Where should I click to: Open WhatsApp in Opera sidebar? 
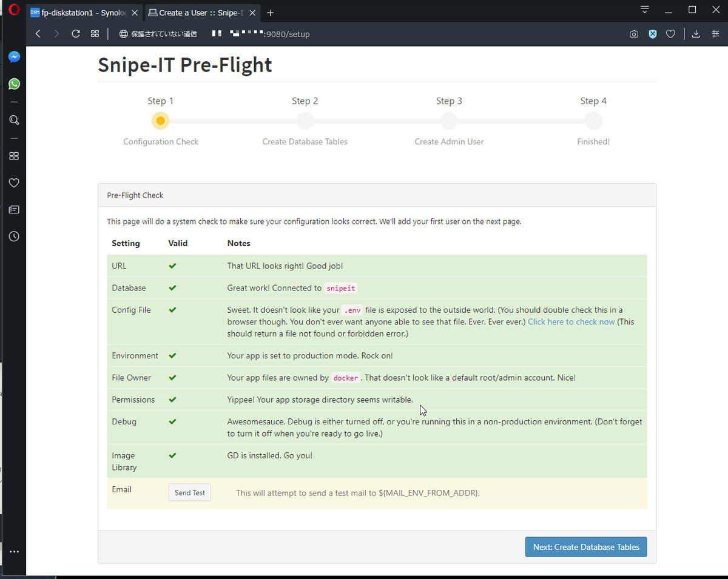pyautogui.click(x=14, y=84)
